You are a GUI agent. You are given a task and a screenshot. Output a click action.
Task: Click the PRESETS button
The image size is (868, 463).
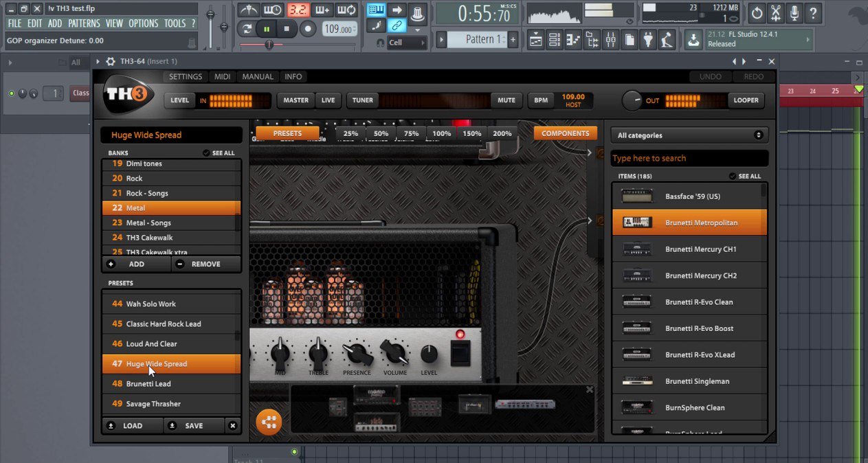tap(287, 133)
